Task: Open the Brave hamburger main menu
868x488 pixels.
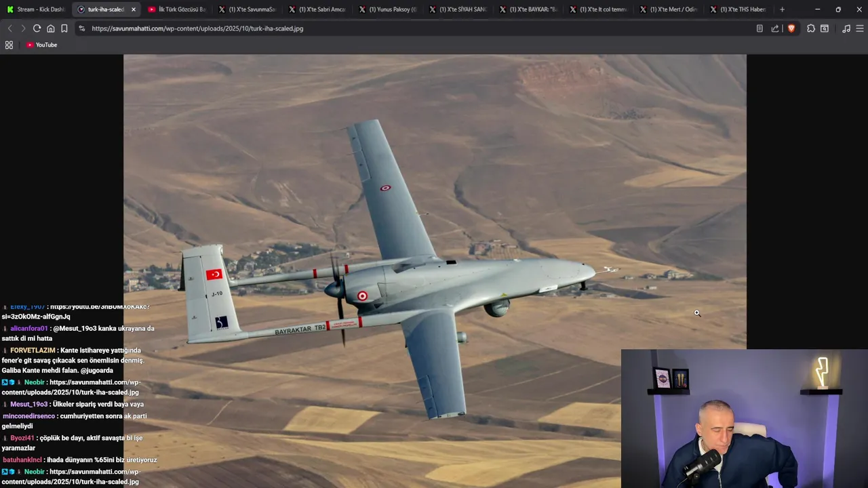Action: click(859, 28)
